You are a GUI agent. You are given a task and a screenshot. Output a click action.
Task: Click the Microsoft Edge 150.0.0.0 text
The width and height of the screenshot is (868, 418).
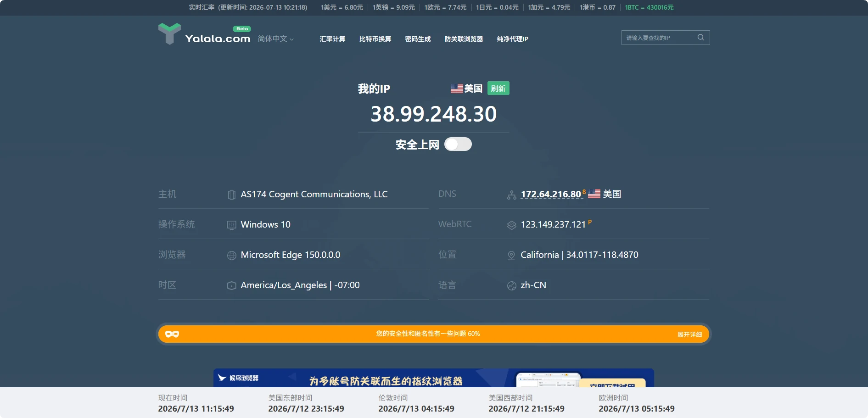(291, 255)
